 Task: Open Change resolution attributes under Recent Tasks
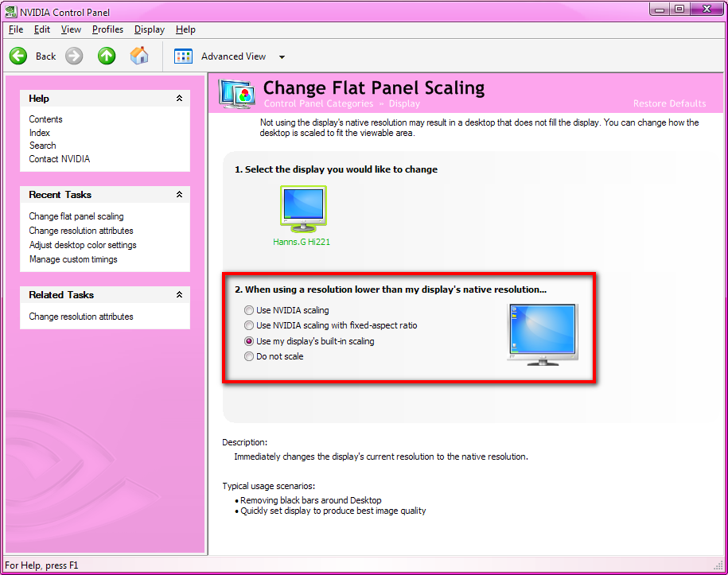tap(81, 231)
